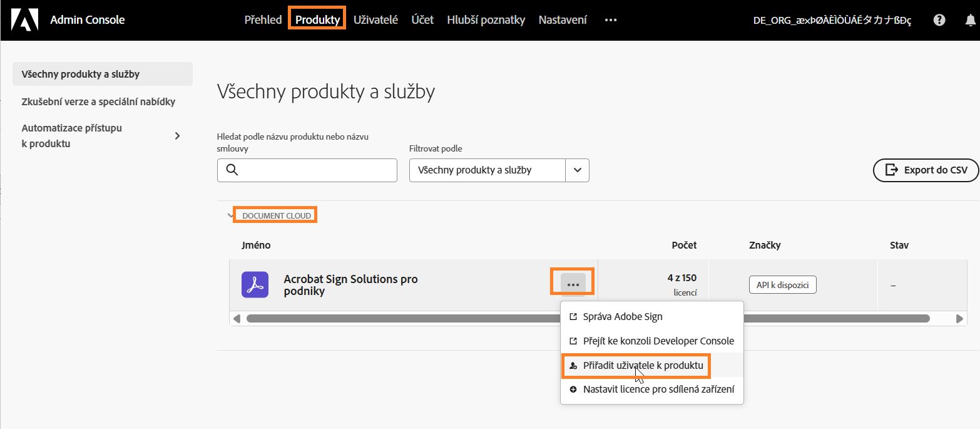This screenshot has height=429, width=980.
Task: Click the external link icon beside Správa Adobe Sign
Action: [x=573, y=316]
